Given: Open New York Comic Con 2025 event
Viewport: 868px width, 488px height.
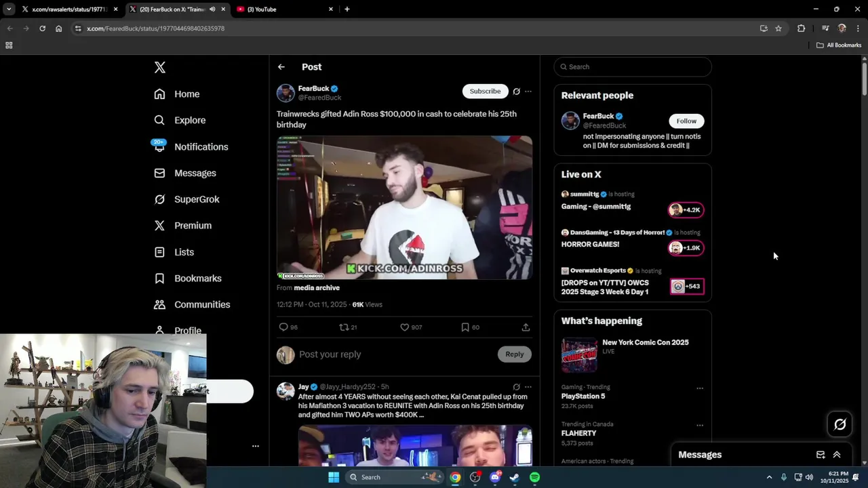Looking at the screenshot, I should click(632, 354).
